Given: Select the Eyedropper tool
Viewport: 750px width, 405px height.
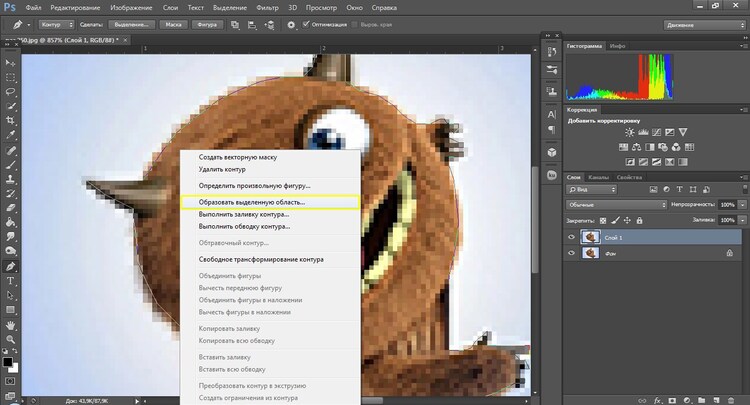Looking at the screenshot, I should (10, 135).
